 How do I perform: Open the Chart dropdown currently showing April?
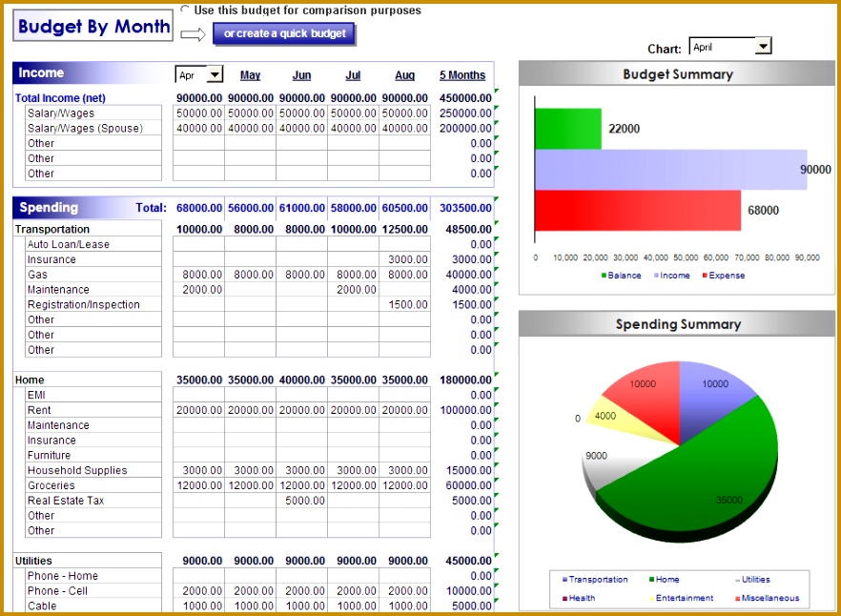pos(761,45)
